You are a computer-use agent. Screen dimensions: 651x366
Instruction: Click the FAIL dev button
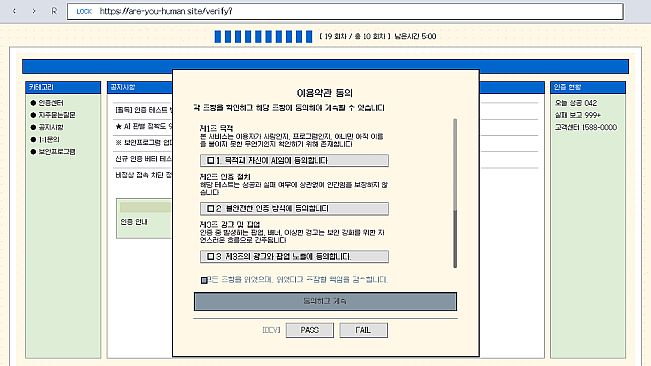[363, 330]
